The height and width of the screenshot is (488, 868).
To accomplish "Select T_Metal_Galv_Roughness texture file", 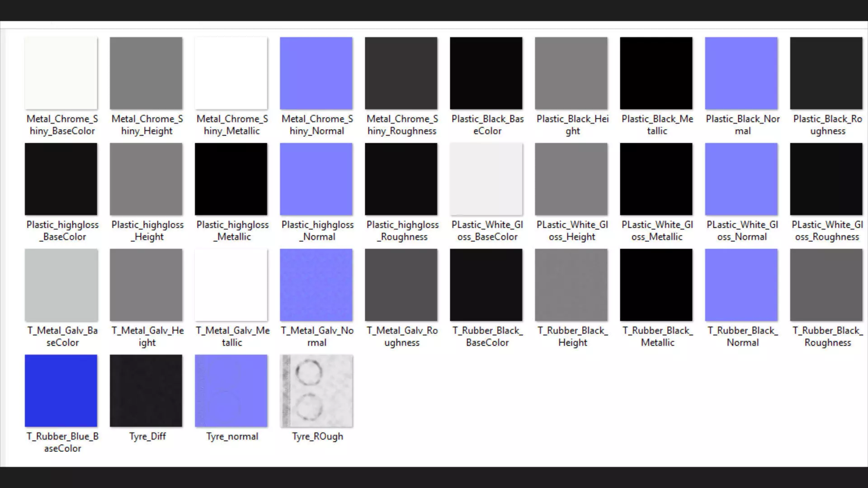I will click(401, 285).
